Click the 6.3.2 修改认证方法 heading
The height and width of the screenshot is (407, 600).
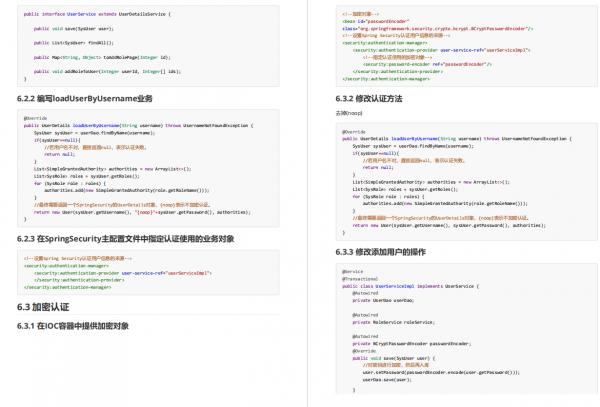click(369, 99)
